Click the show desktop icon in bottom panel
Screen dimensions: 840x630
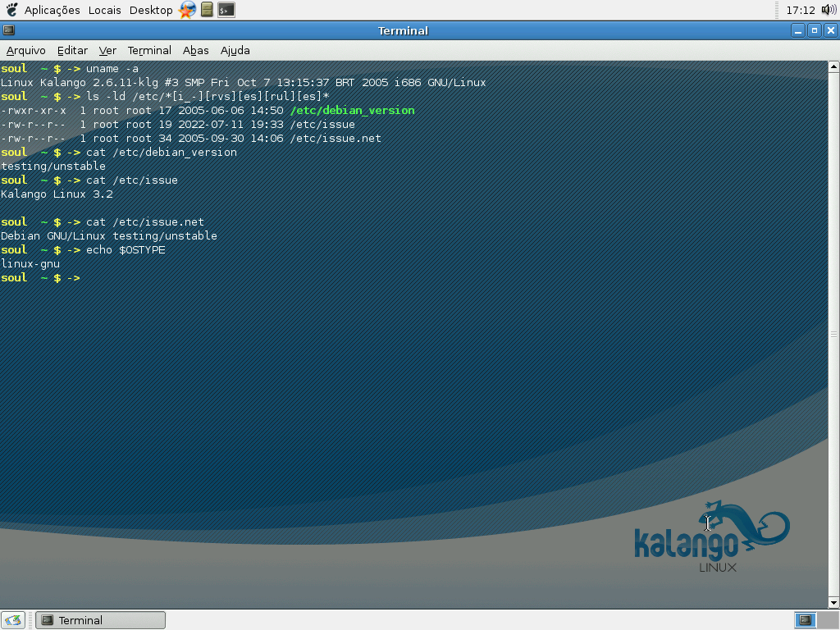[x=13, y=620]
